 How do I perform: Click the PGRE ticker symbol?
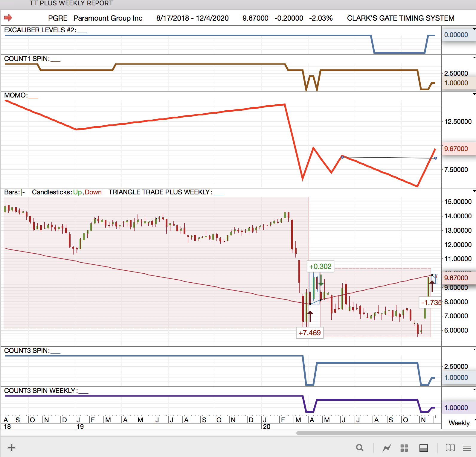coord(58,18)
